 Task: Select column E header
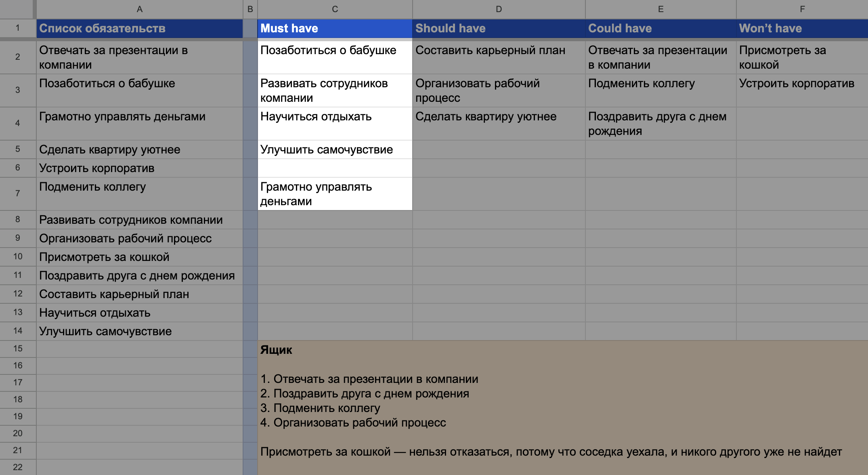pos(661,9)
